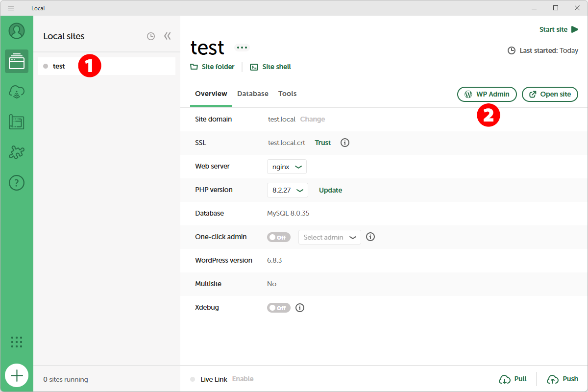The height and width of the screenshot is (392, 588).
Task: Switch to the Tools tab
Action: coord(287,94)
